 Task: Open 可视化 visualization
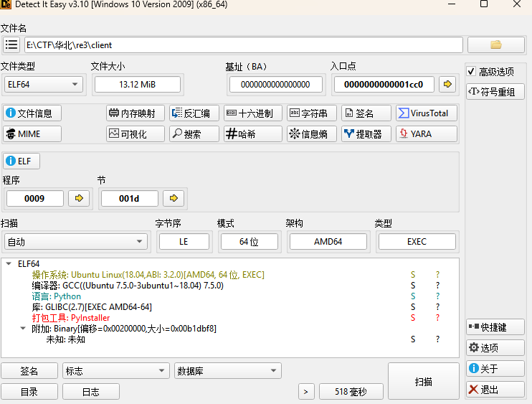click(136, 133)
